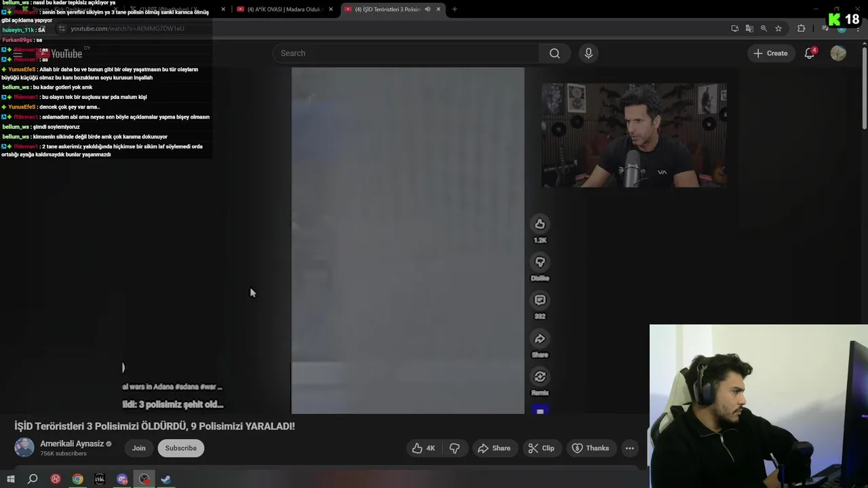The width and height of the screenshot is (868, 488).
Task: Click the Subscribe button
Action: coord(180,448)
